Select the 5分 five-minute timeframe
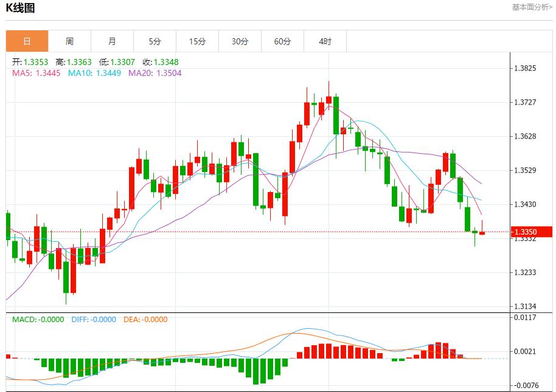Screen dimensions: 556x392 155,41
